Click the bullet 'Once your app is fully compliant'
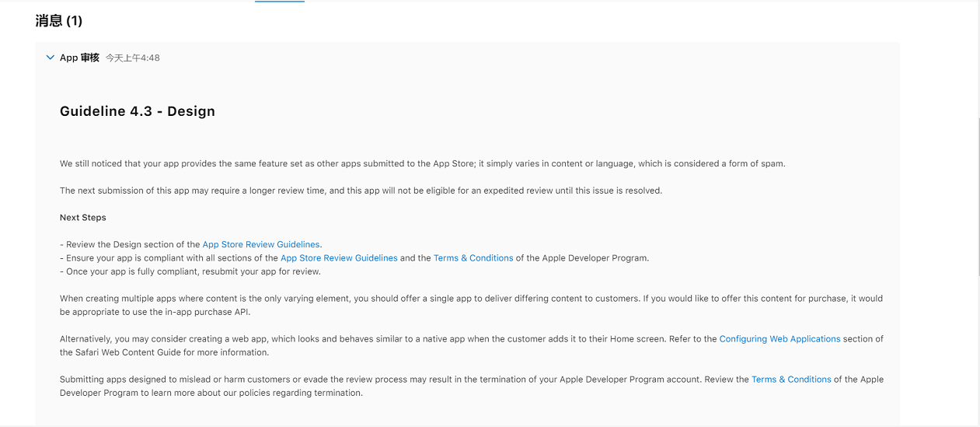Screen dimensions: 980x427 [190, 271]
